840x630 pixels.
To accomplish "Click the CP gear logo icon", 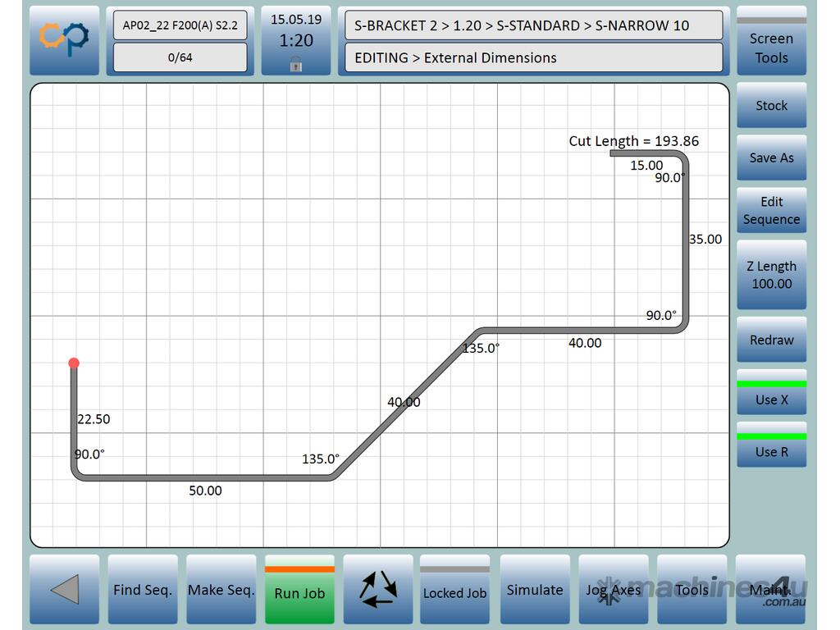I will point(64,40).
